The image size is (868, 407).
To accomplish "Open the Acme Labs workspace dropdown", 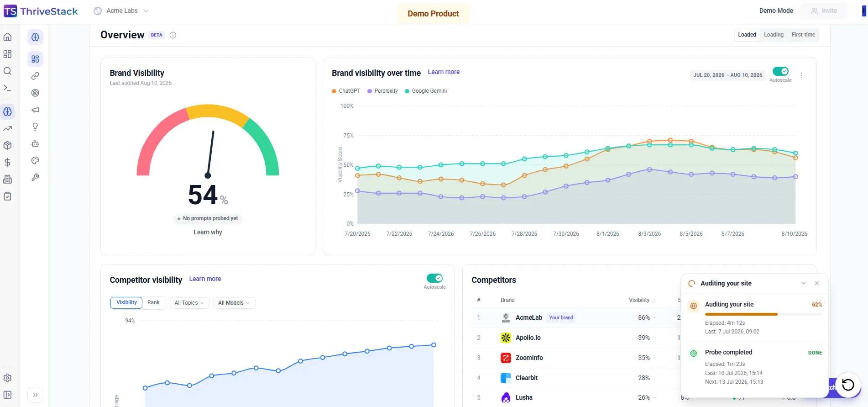I will pos(121,11).
